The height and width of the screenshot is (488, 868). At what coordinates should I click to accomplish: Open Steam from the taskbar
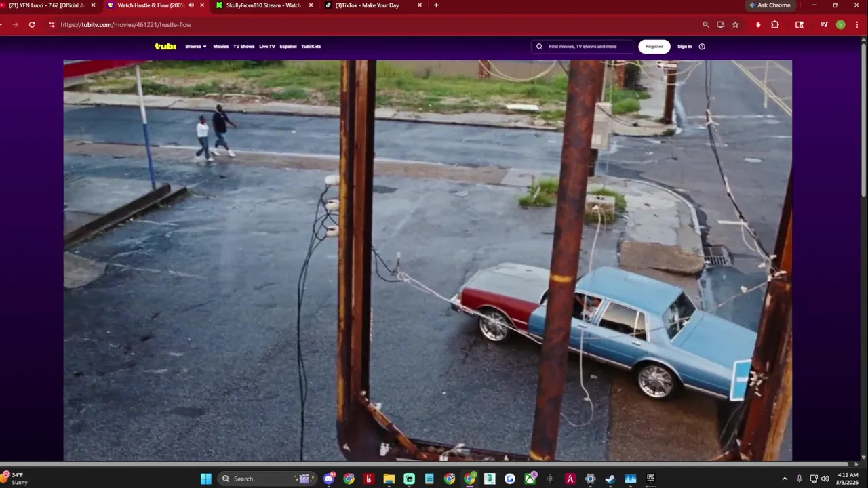610,479
